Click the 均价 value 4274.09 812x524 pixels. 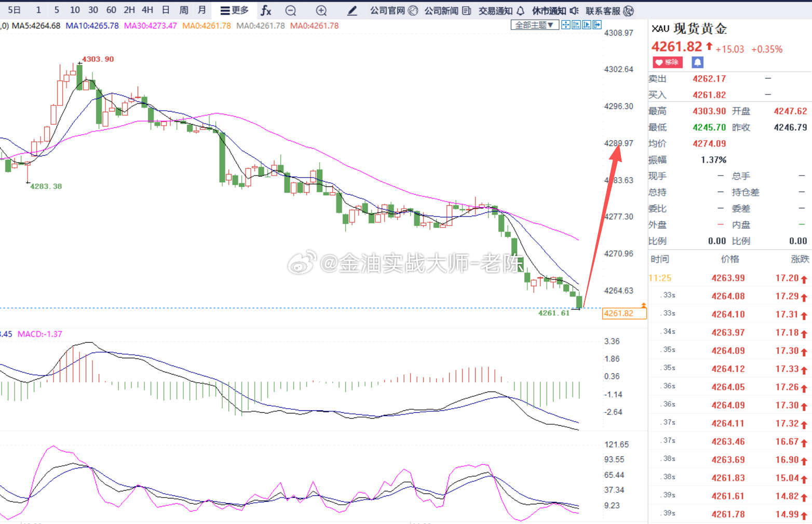[x=709, y=143]
